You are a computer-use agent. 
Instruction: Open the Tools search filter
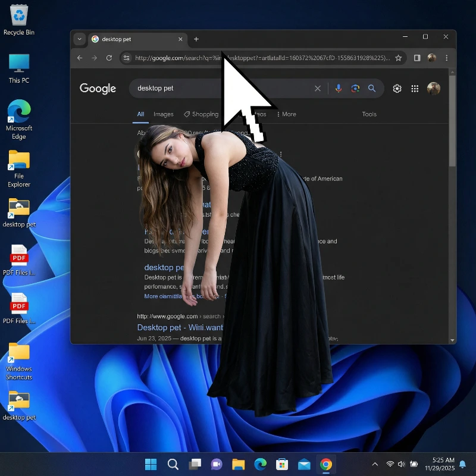pyautogui.click(x=369, y=114)
